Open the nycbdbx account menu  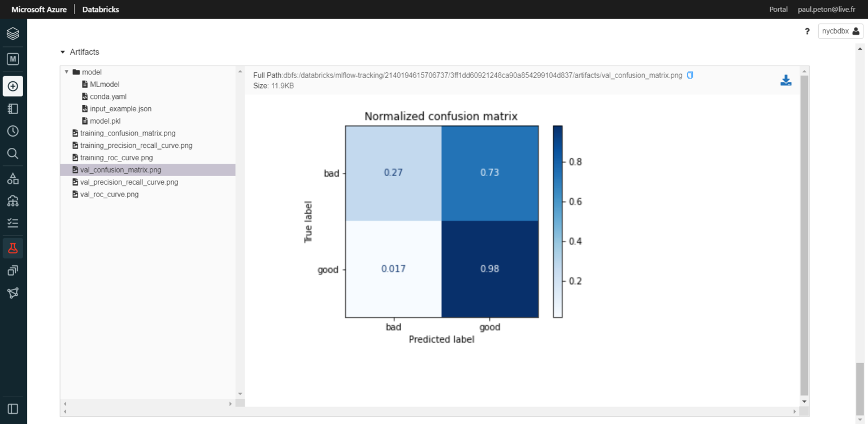[x=840, y=31]
